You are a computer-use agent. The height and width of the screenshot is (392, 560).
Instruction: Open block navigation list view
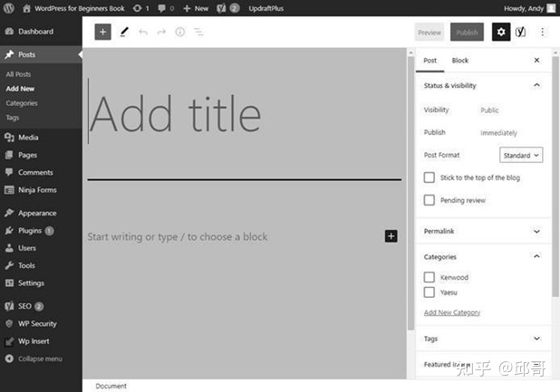click(198, 32)
